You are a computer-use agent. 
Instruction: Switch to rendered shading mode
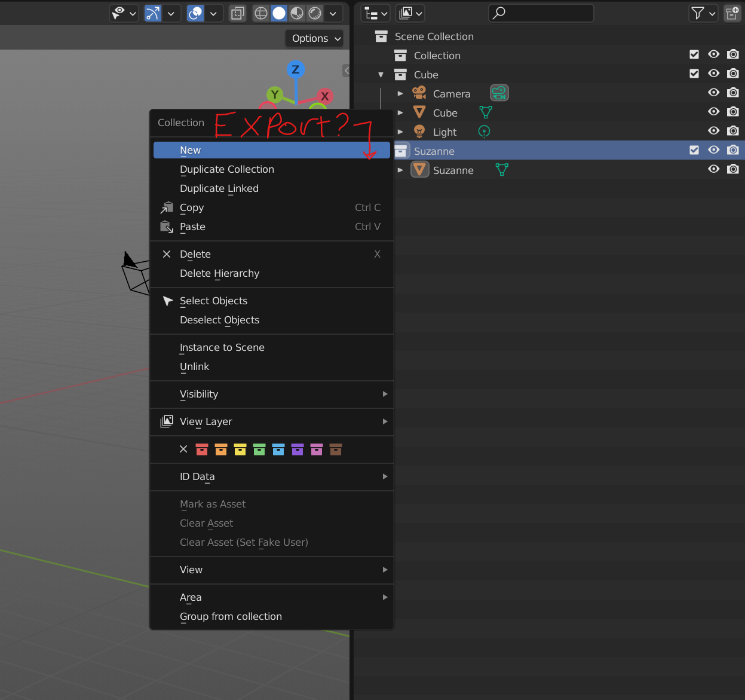315,13
